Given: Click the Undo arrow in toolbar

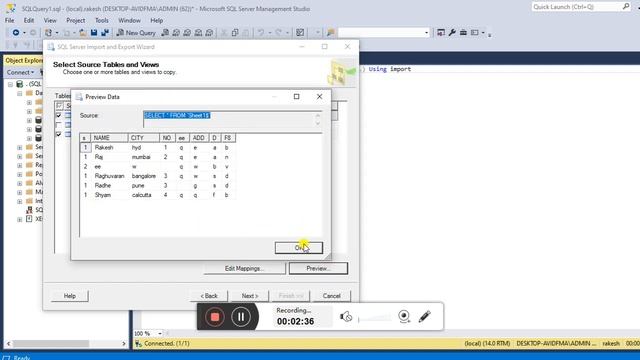Looking at the screenshot, I should point(260,33).
